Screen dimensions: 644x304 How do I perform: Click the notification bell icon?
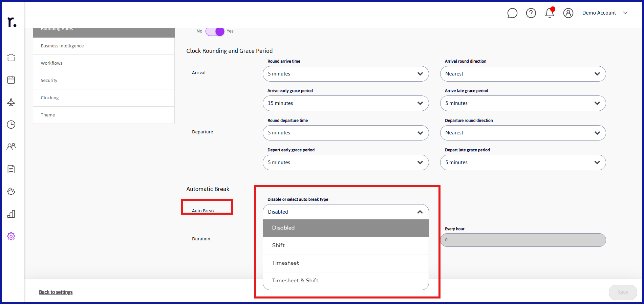point(550,13)
